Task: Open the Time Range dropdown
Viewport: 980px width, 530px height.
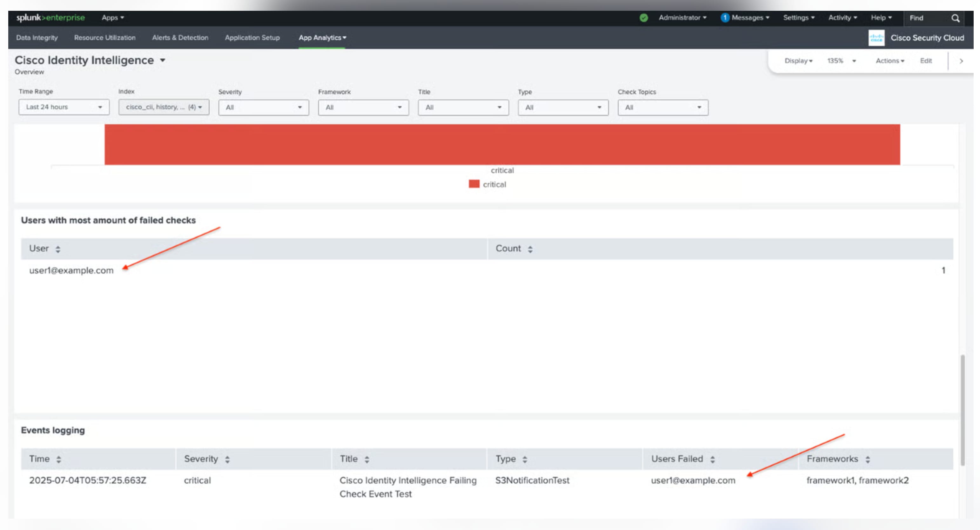Action: pos(64,107)
